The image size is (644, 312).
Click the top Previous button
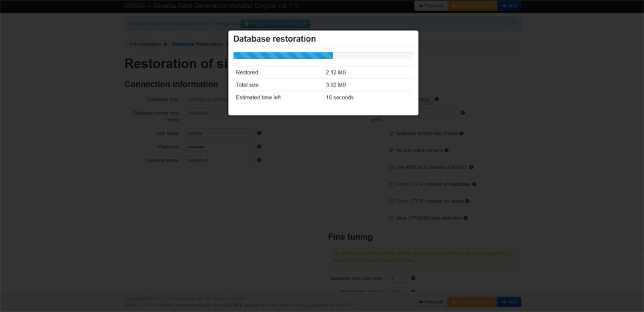(431, 6)
